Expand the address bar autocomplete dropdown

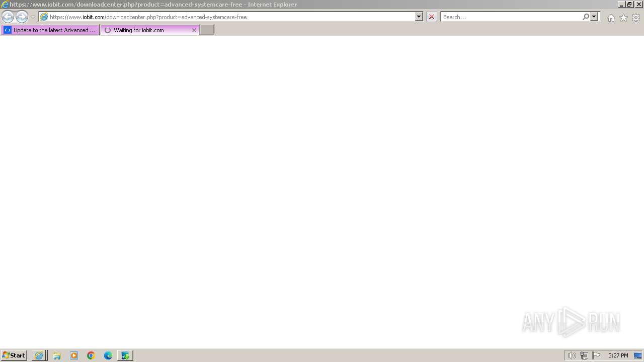tap(419, 17)
